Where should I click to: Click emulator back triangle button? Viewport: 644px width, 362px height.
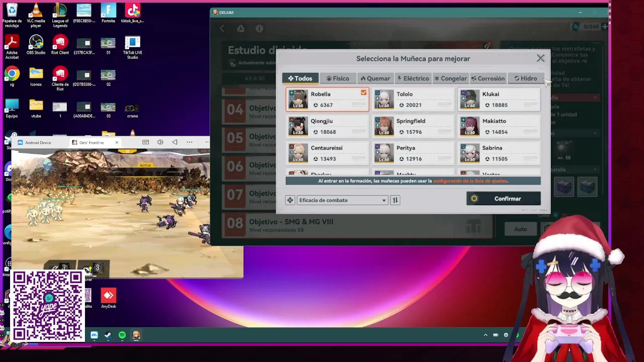click(x=175, y=142)
